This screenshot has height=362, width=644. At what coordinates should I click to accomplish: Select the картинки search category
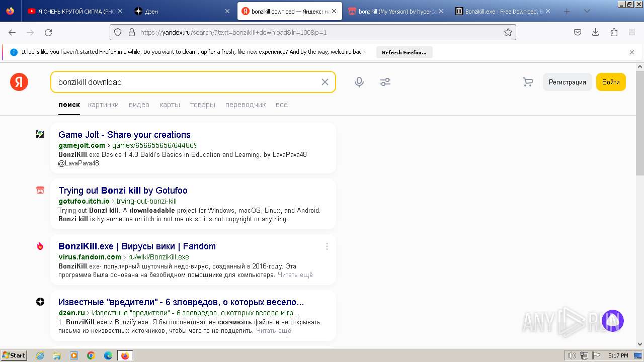[x=103, y=105]
